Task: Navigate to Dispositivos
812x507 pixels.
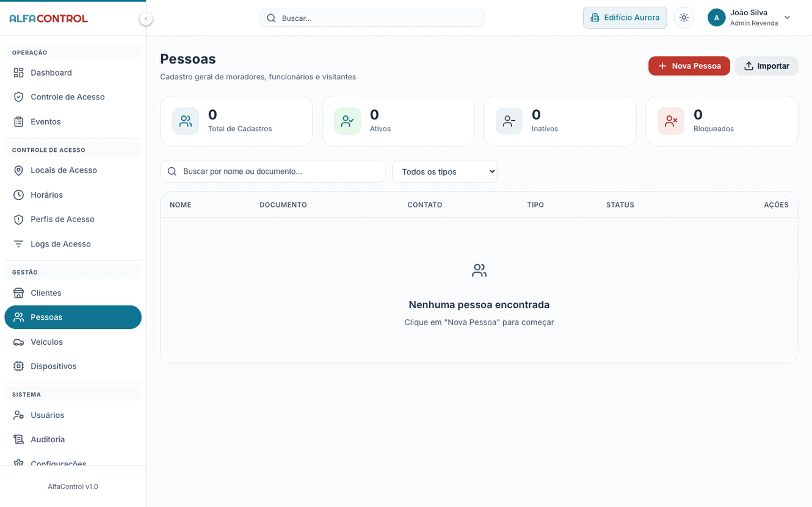Action: click(73, 366)
